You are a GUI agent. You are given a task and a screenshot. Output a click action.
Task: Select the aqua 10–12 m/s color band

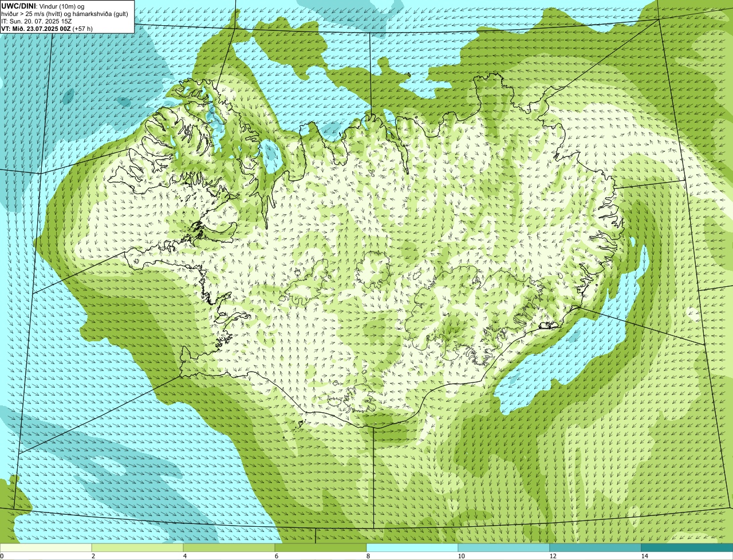[504, 547]
